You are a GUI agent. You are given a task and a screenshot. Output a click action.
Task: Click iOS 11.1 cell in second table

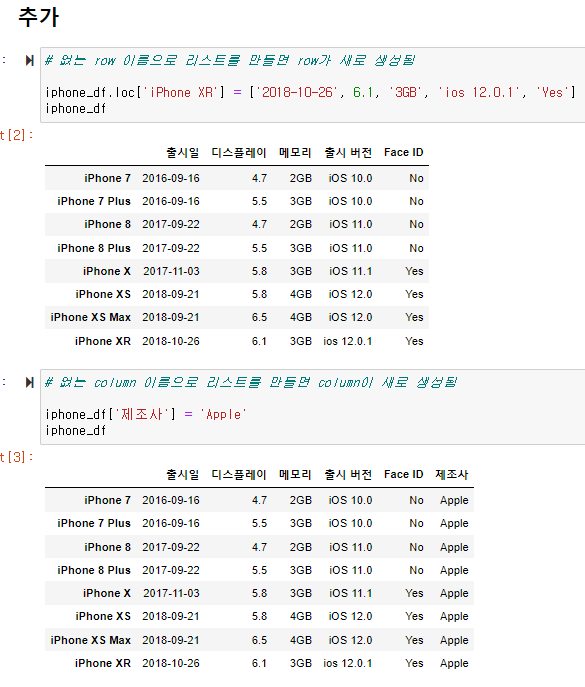[351, 593]
